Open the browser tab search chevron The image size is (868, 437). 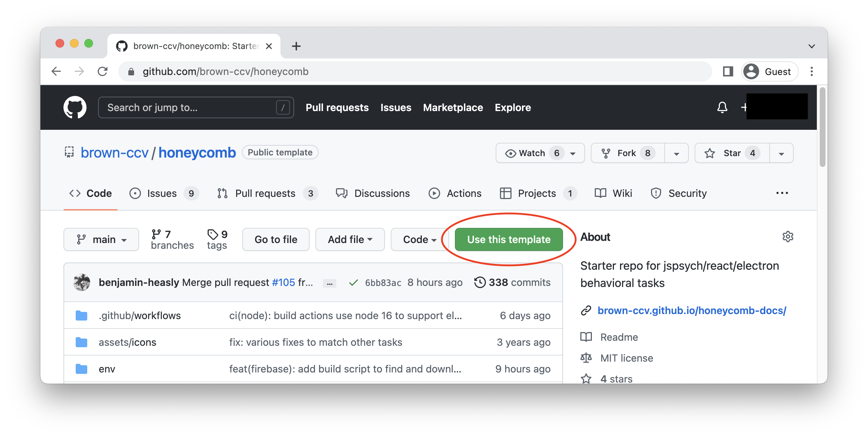812,46
